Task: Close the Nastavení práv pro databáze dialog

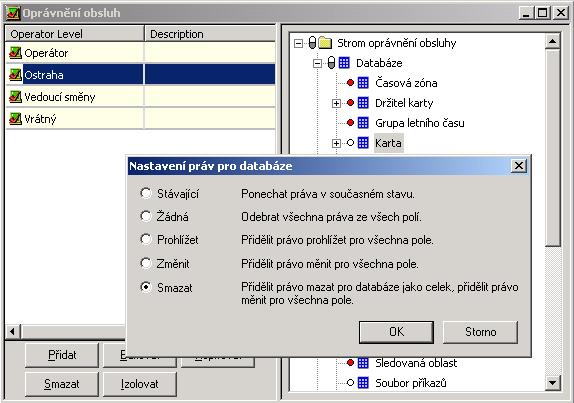Action: coord(519,166)
